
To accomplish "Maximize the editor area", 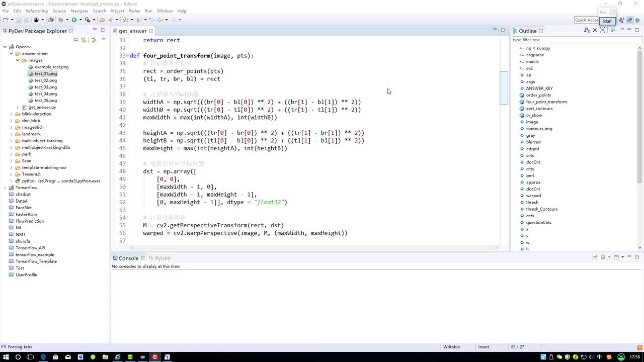I will tap(503, 30).
